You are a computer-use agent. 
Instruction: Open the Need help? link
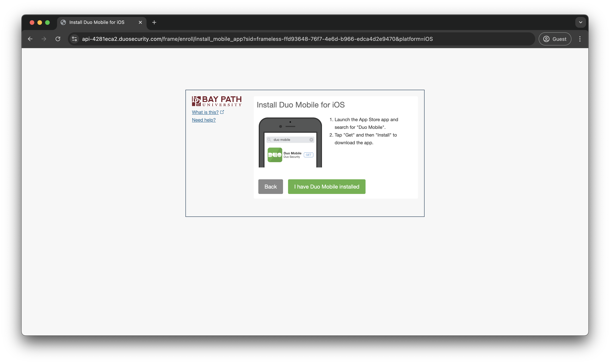204,120
